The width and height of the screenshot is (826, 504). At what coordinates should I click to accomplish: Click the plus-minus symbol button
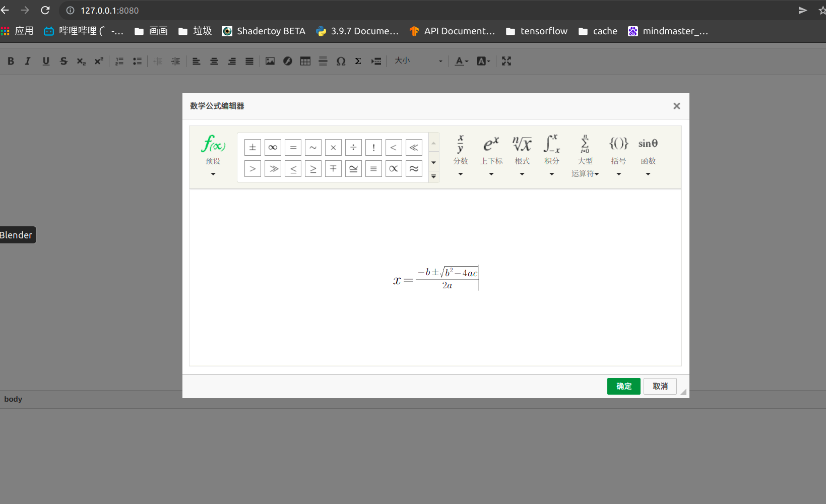point(252,148)
